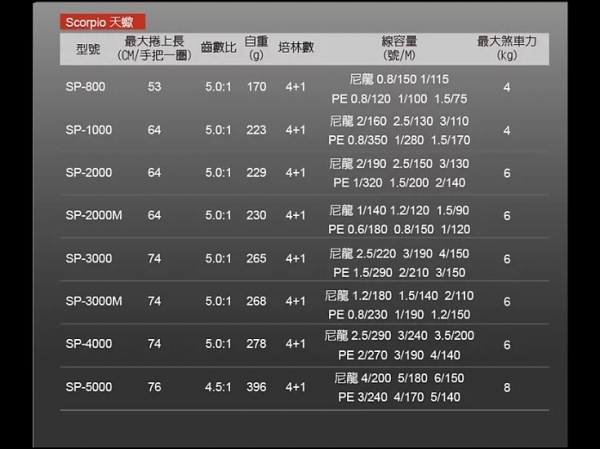Click the 396 weight value
The image size is (600, 449).
click(256, 387)
